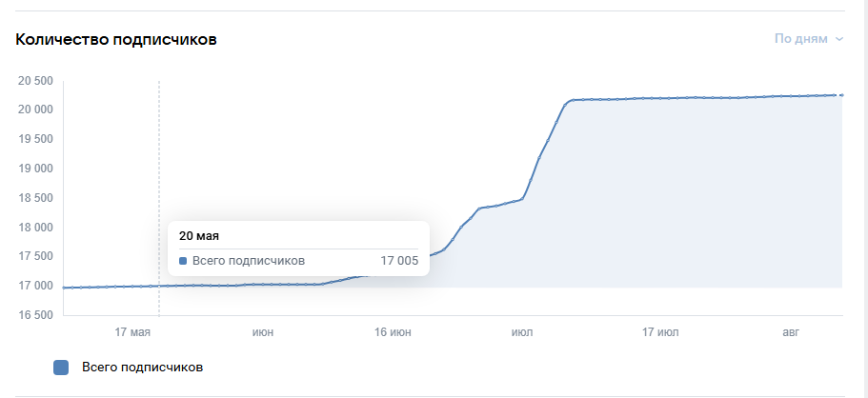The height and width of the screenshot is (398, 868).
Task: Click the 'Всего подписчиков' legend label
Action: (x=142, y=367)
